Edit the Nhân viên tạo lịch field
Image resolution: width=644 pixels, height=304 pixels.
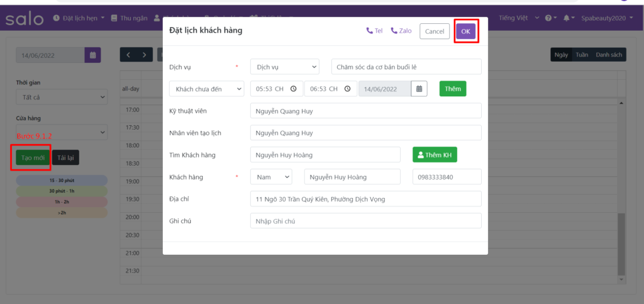point(365,133)
